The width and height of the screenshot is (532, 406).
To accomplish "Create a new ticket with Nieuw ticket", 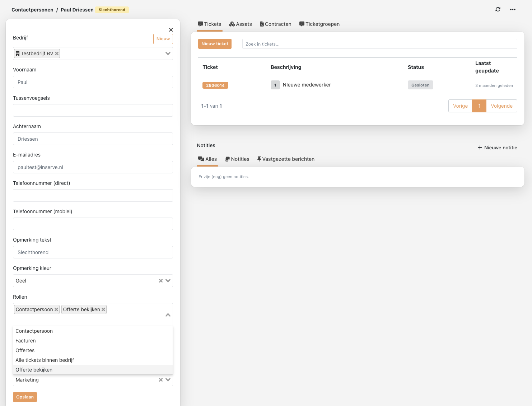I will (x=215, y=44).
